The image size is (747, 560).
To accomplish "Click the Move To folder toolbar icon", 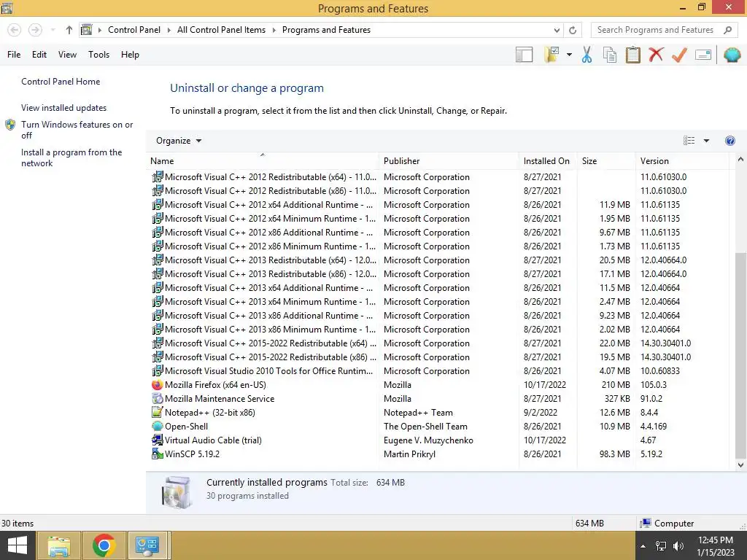I will click(551, 55).
